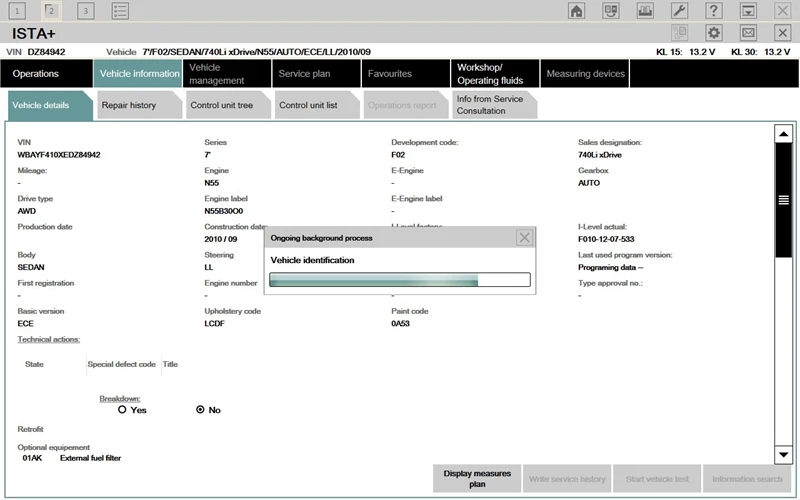
Task: Open numbered window tab 1 icon
Action: (17, 11)
